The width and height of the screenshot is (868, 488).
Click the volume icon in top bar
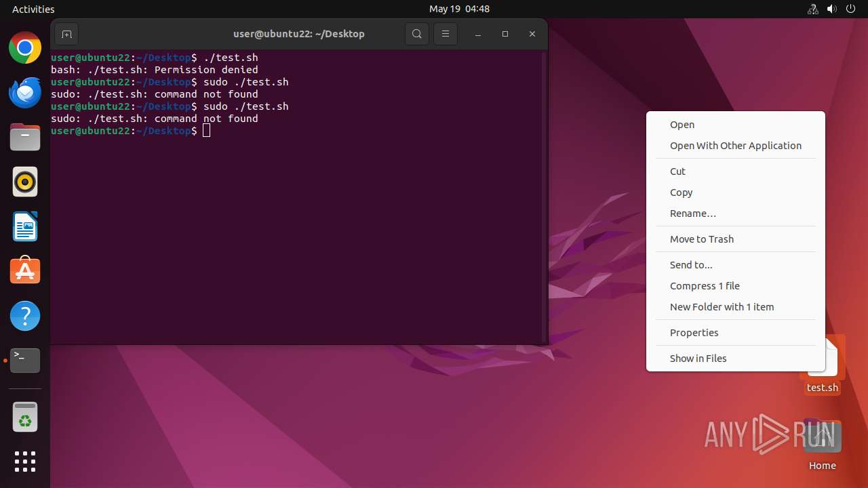coord(832,9)
